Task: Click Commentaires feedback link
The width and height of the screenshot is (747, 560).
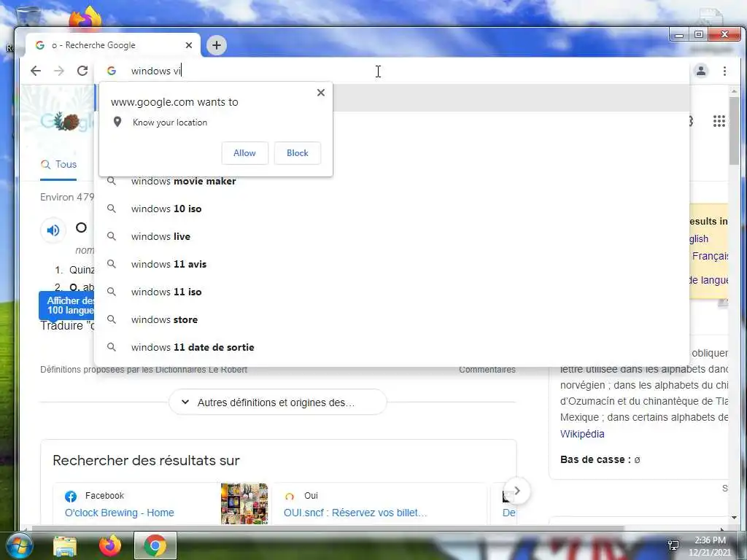Action: pyautogui.click(x=487, y=370)
